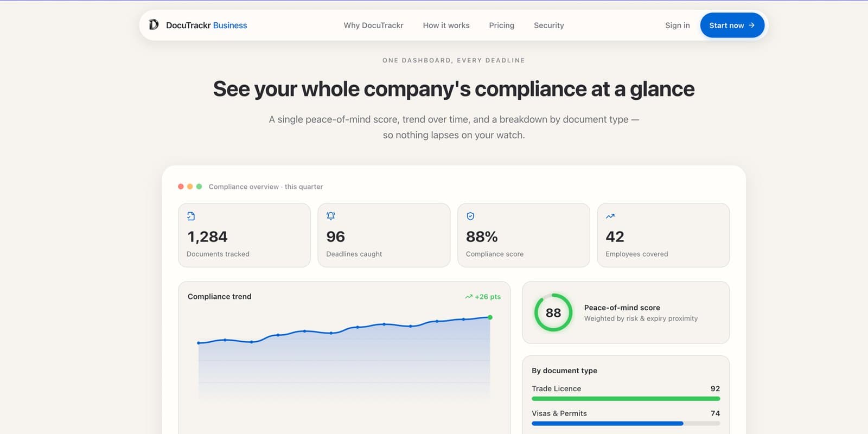
Task: Open the DocuTrackr Business home link
Action: (x=198, y=25)
